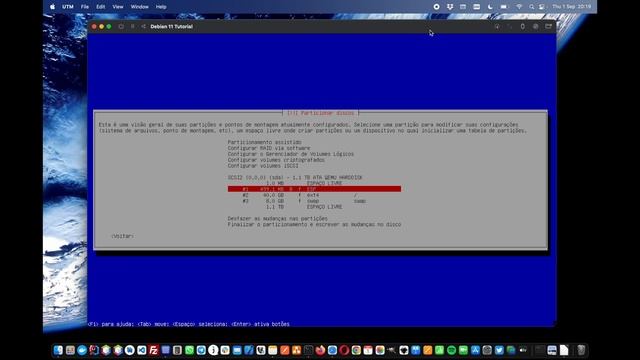Select 'Configurar volumes iSCSI' option

coord(263,166)
